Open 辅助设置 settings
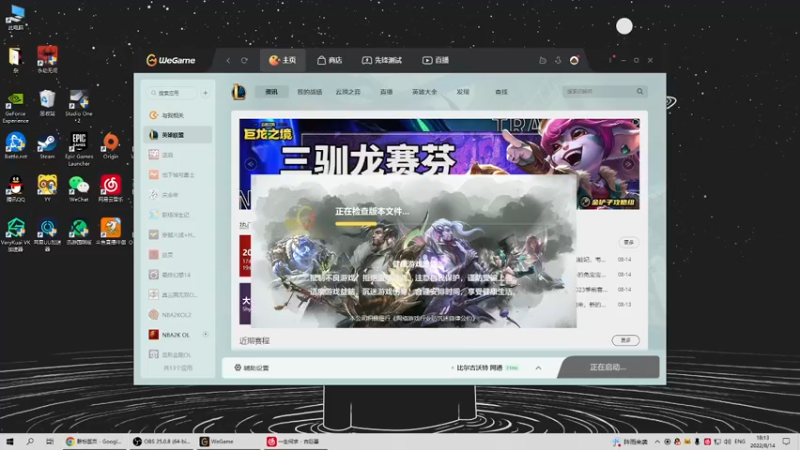This screenshot has width=800, height=450. tap(252, 368)
